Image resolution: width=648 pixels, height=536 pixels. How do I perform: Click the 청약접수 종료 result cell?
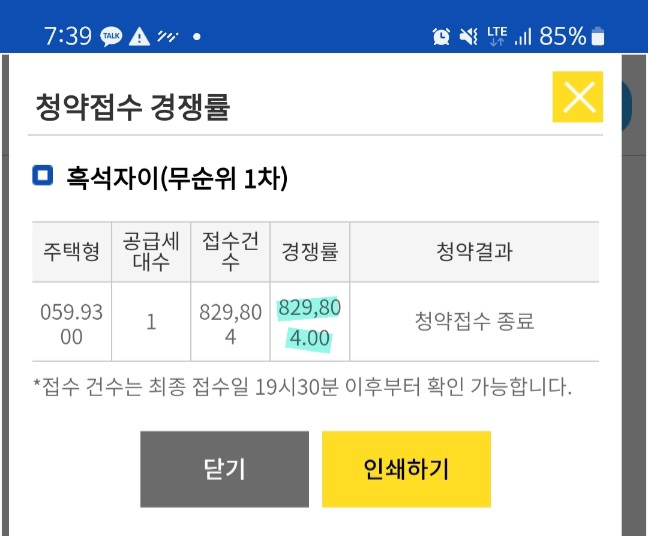[474, 322]
